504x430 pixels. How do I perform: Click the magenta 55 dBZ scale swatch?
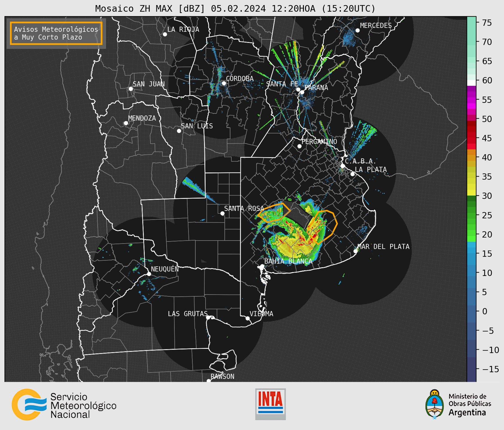[x=471, y=100]
